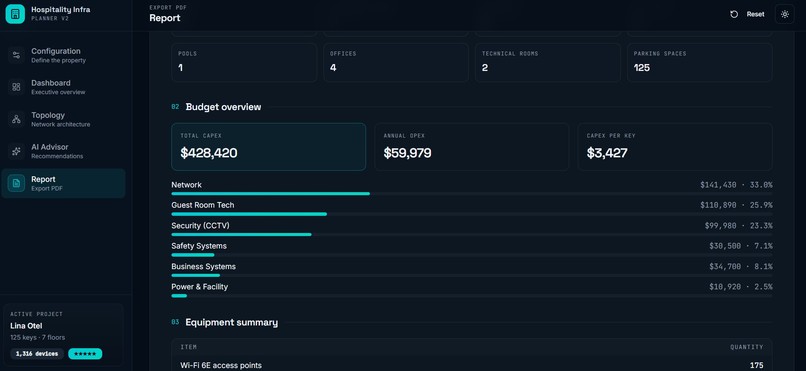
Task: Click the Network label text
Action: coord(187,184)
